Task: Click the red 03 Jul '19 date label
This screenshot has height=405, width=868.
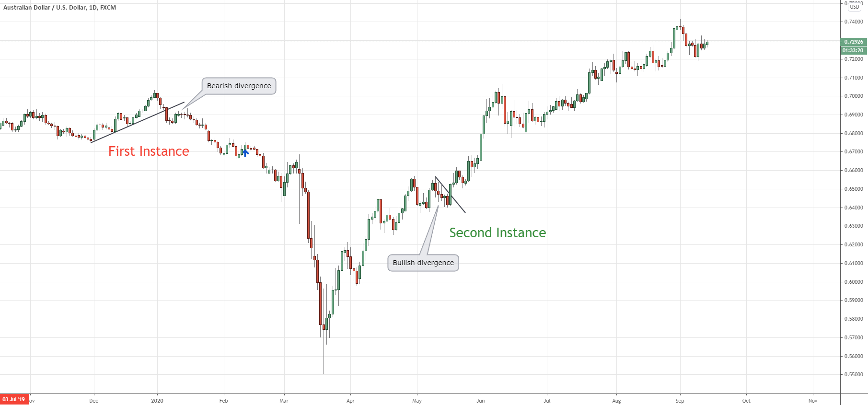Action: click(x=14, y=400)
